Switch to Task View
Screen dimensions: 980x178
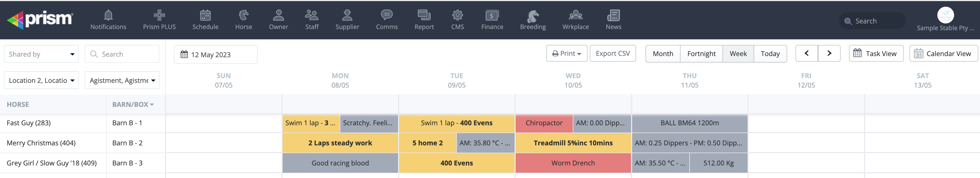pyautogui.click(x=876, y=54)
